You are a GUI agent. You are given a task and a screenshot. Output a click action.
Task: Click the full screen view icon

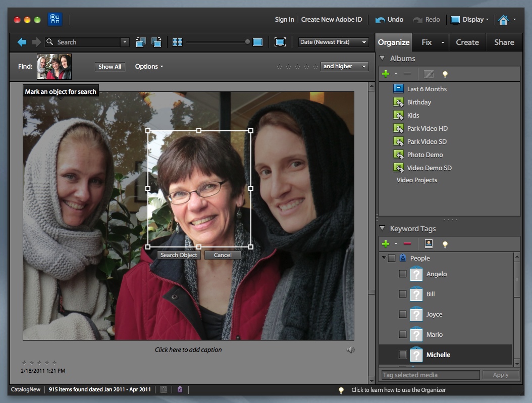[x=280, y=42]
